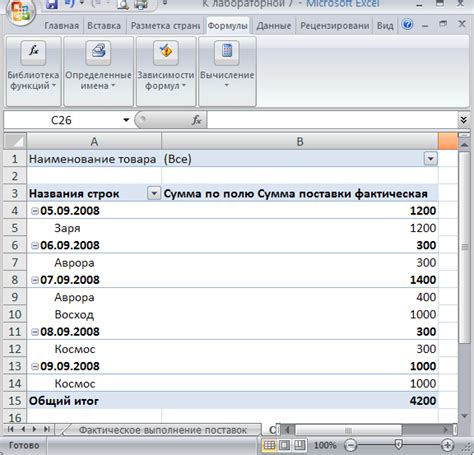Open the Библиотека функций group icon

(x=33, y=52)
